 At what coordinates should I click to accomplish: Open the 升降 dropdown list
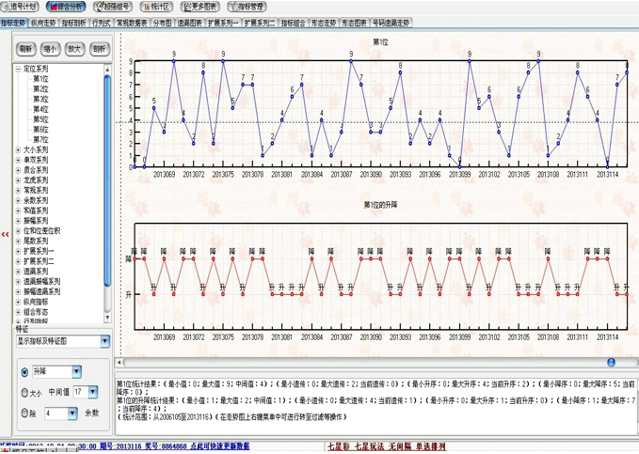pyautogui.click(x=77, y=372)
